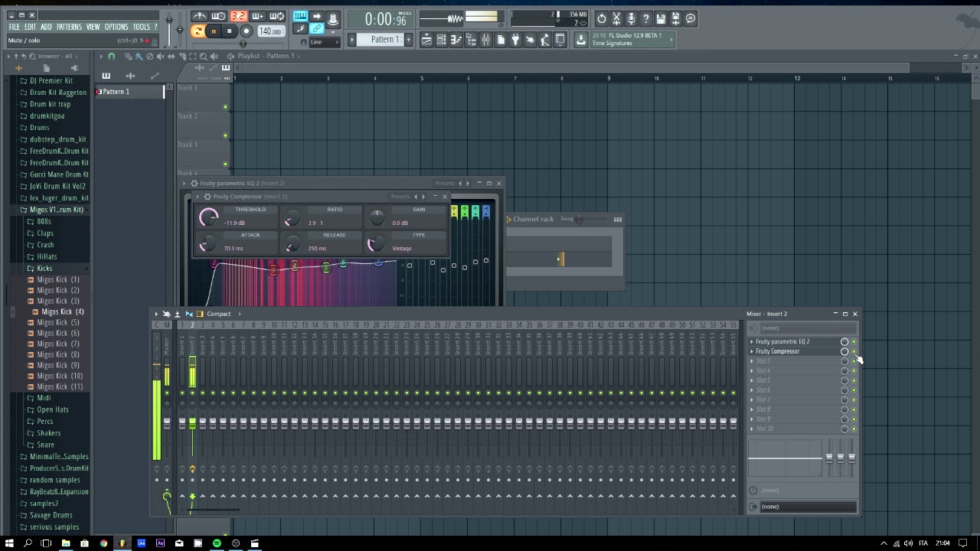Start recording with the record button

click(x=246, y=31)
